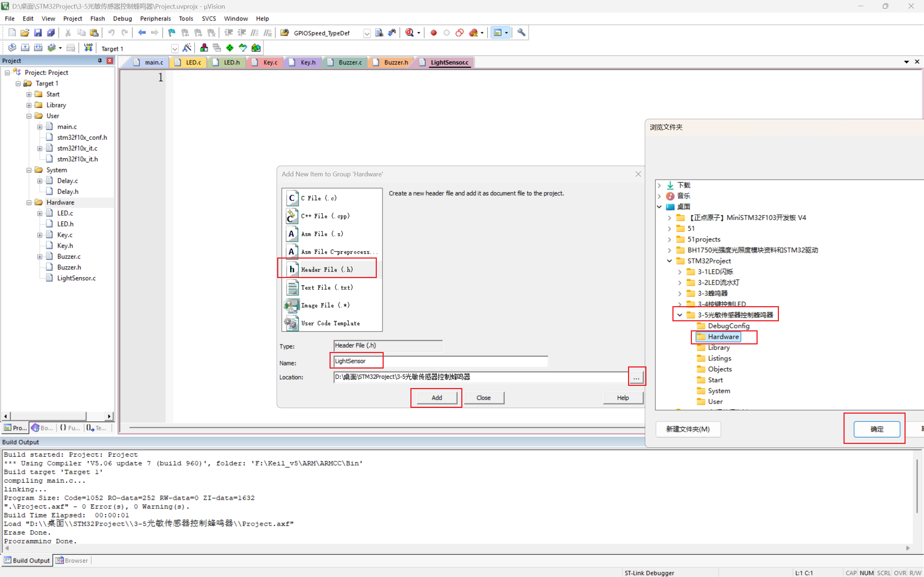The width and height of the screenshot is (924, 577).
Task: Select Header File (.h) item type
Action: pyautogui.click(x=327, y=269)
